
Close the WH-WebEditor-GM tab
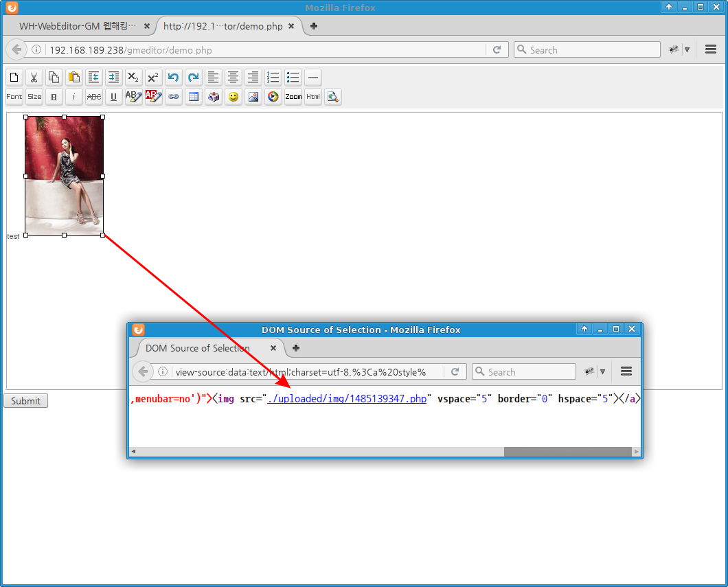[x=147, y=26]
